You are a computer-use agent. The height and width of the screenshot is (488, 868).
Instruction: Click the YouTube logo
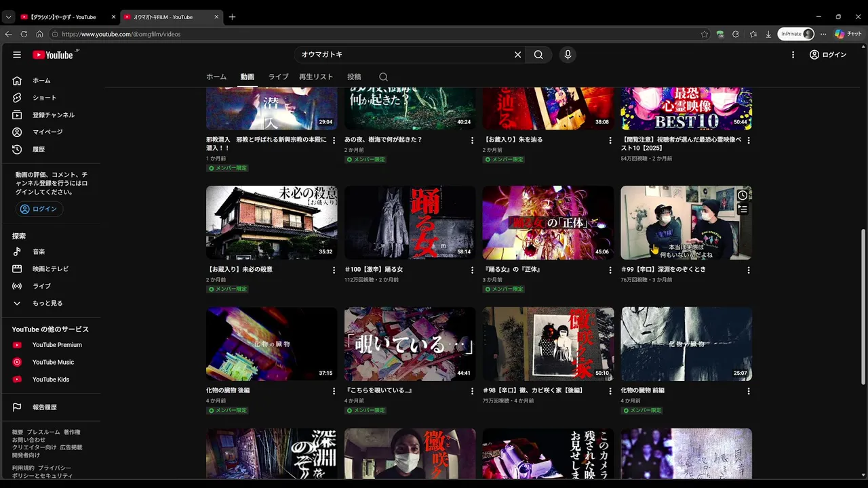click(53, 55)
